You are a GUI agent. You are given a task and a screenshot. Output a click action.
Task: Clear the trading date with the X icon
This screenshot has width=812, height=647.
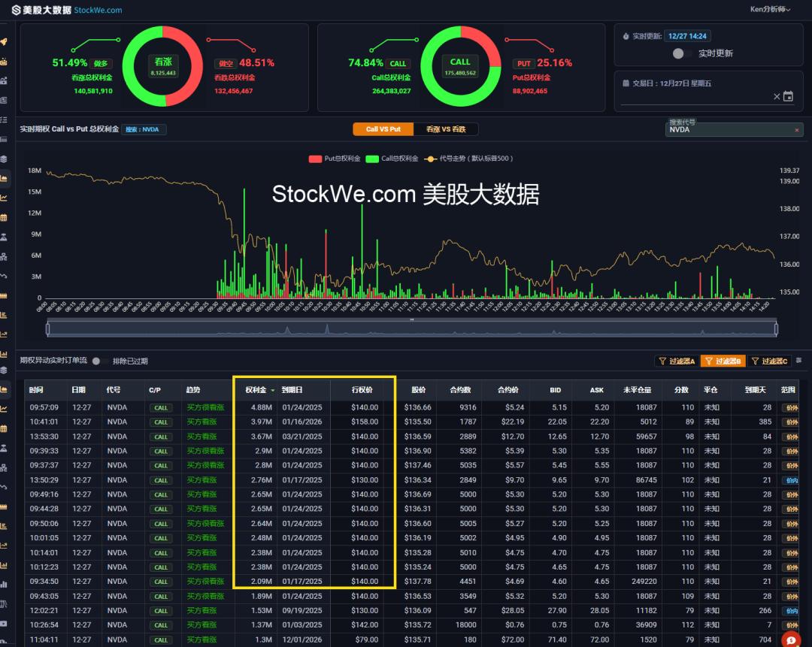(777, 96)
